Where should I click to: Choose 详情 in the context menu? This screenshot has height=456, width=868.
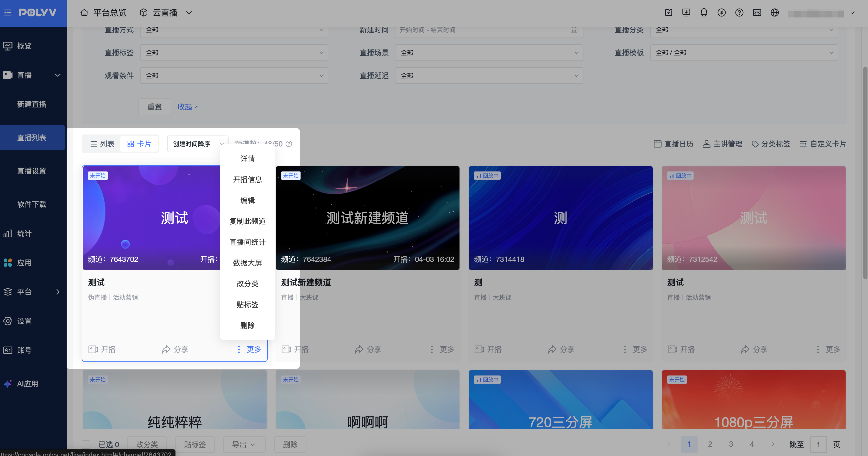[247, 159]
